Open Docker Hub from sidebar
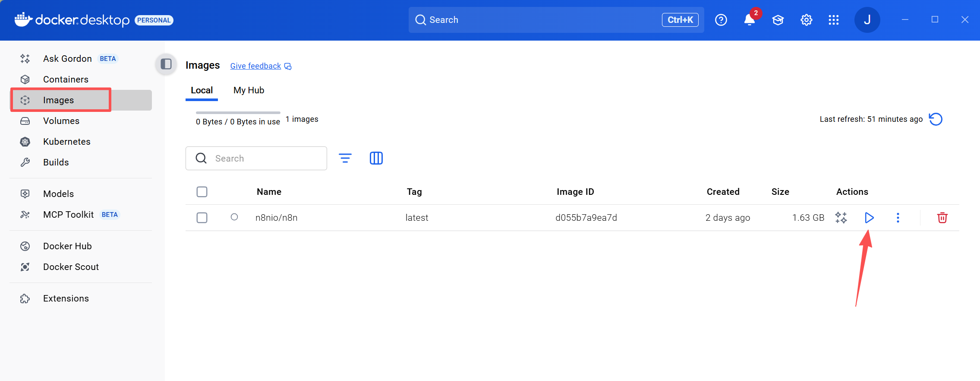 point(81,246)
